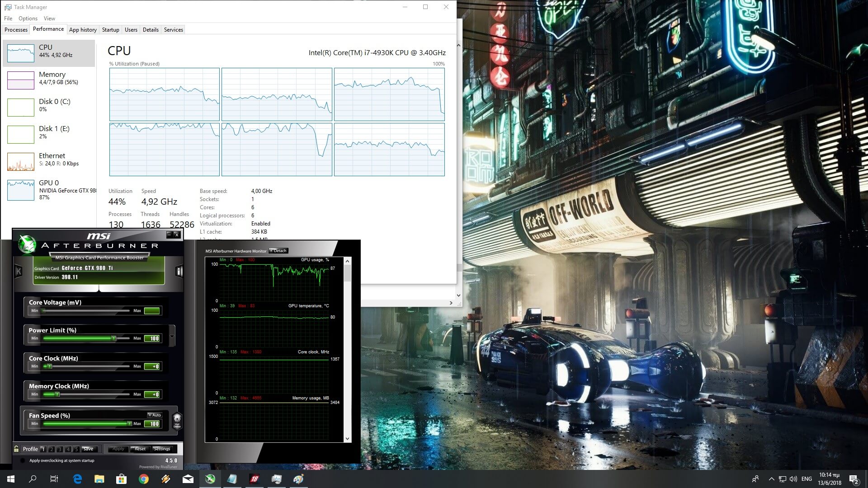Viewport: 868px width, 488px height.
Task: Switch to the Processes tab
Action: (x=16, y=30)
